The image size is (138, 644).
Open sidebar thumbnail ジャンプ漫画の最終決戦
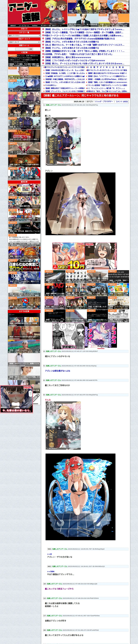24,203
